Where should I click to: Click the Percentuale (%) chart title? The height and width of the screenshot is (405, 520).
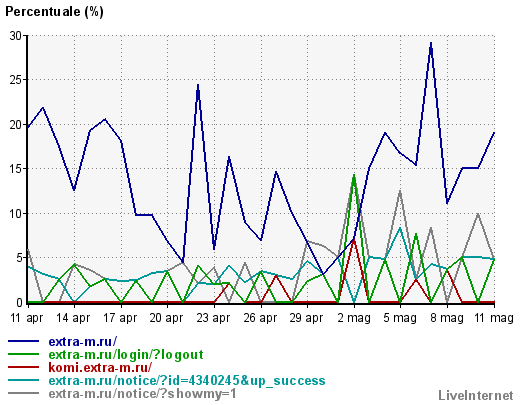(x=54, y=12)
